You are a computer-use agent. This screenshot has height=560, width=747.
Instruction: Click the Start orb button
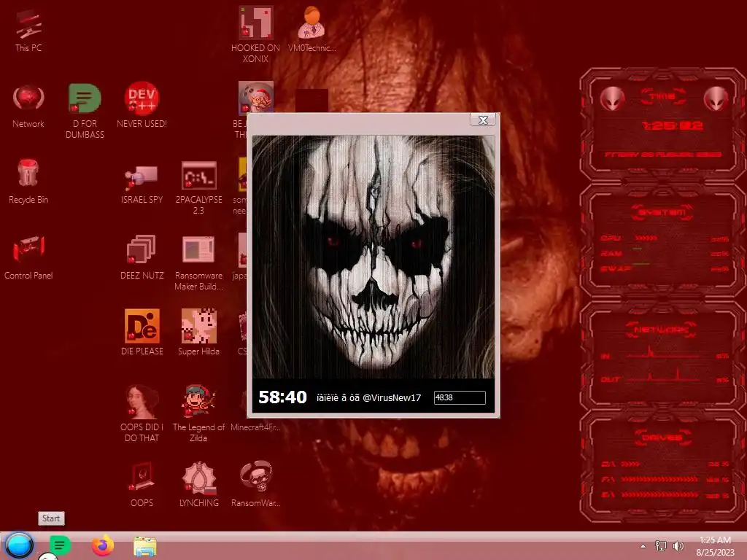[x=19, y=545]
